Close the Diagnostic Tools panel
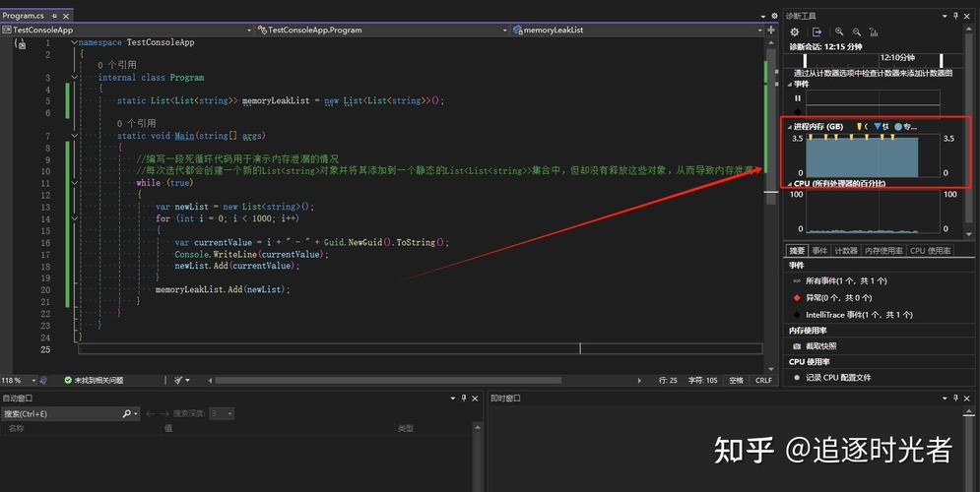Image resolution: width=980 pixels, height=492 pixels. tap(967, 16)
